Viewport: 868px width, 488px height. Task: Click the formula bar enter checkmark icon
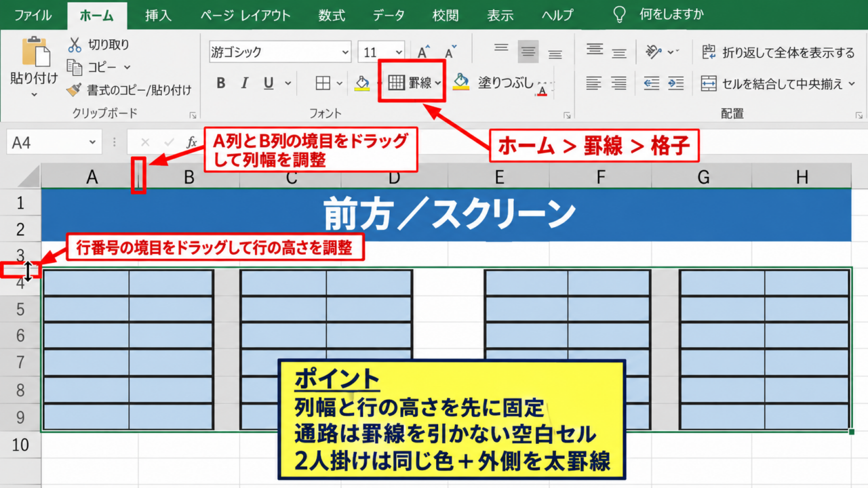(x=170, y=143)
